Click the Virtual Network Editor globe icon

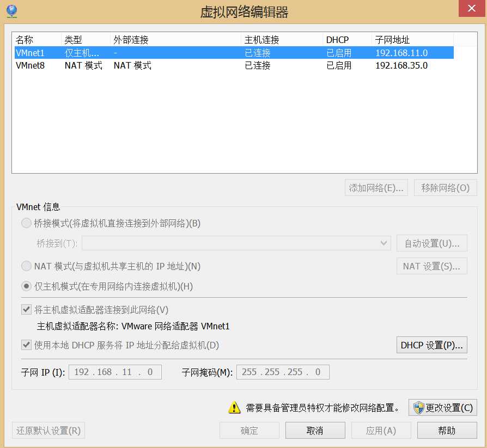pos(12,11)
